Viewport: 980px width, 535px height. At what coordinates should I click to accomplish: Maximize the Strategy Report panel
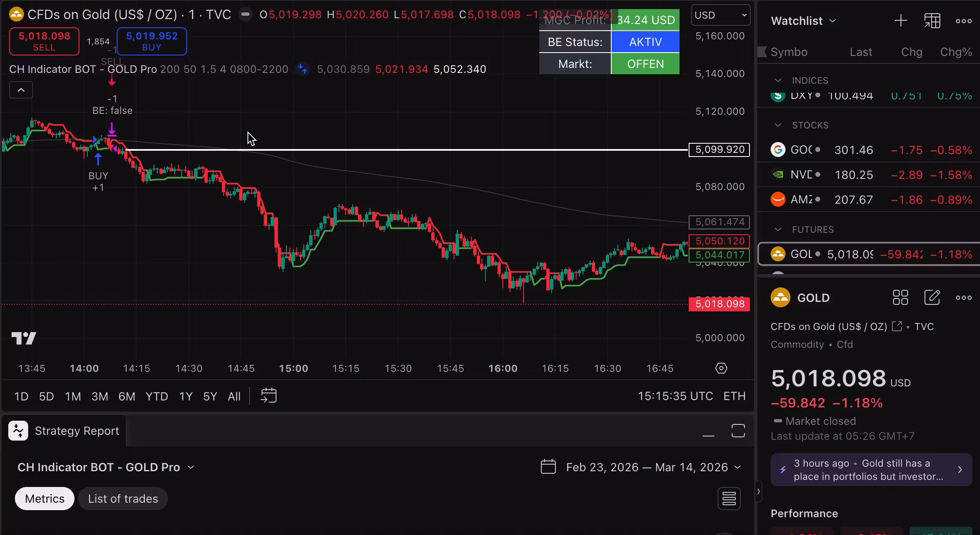738,431
